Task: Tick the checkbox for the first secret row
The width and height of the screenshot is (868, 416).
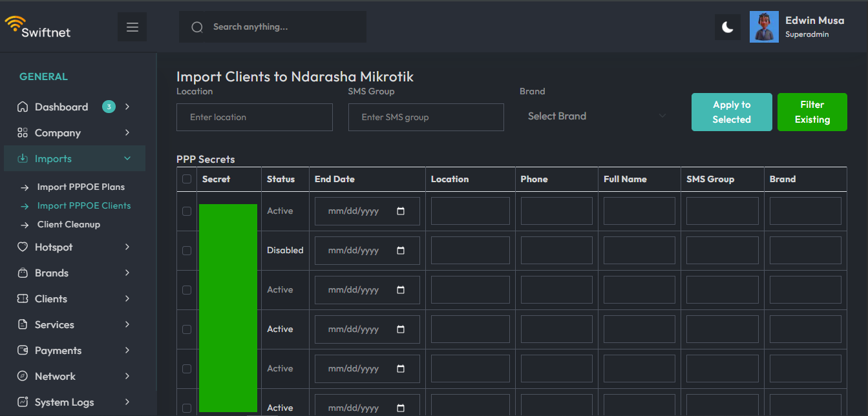Action: [187, 211]
